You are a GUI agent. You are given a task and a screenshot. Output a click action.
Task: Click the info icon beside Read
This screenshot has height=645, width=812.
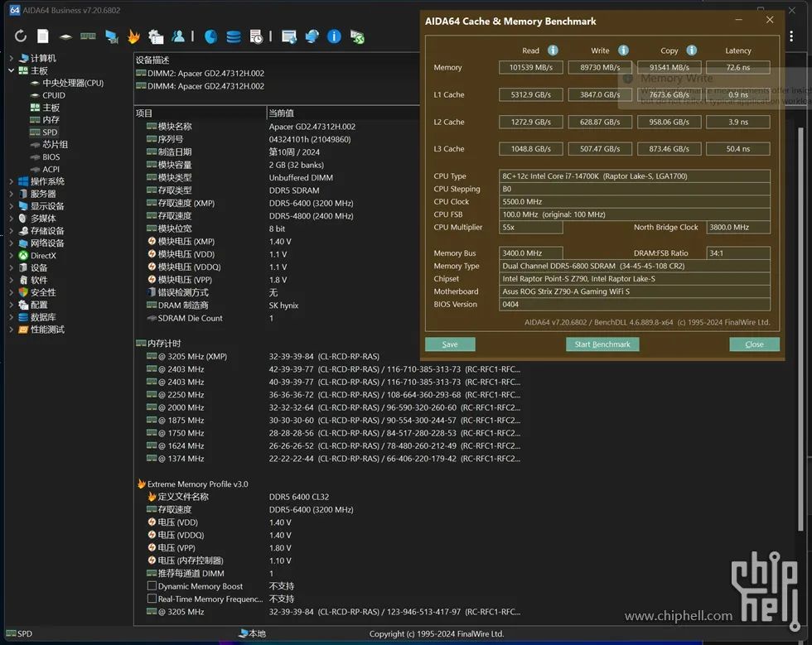[553, 51]
